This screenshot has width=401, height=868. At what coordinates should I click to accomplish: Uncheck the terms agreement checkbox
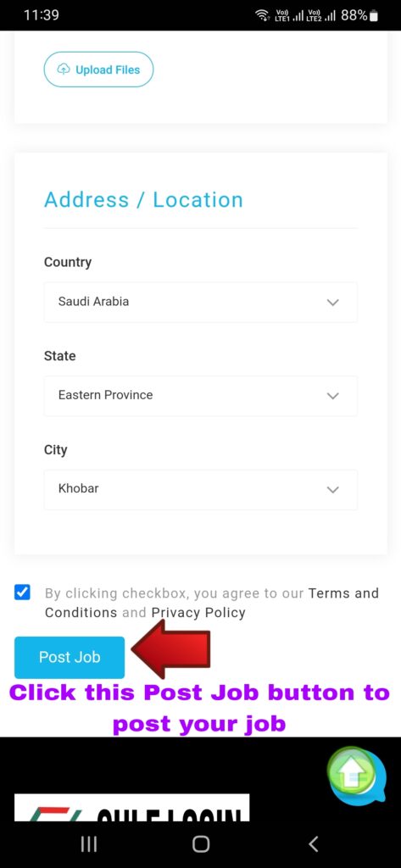22,593
